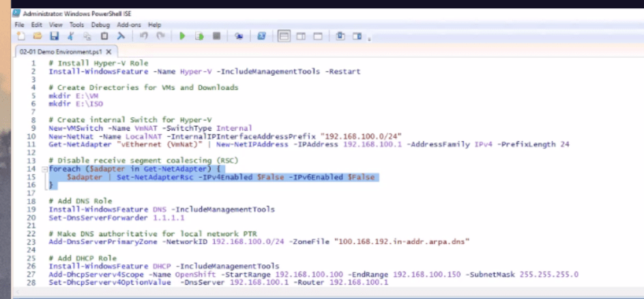Viewport: 644px width, 299px height.
Task: Show script pane on top layout
Action: (284, 36)
